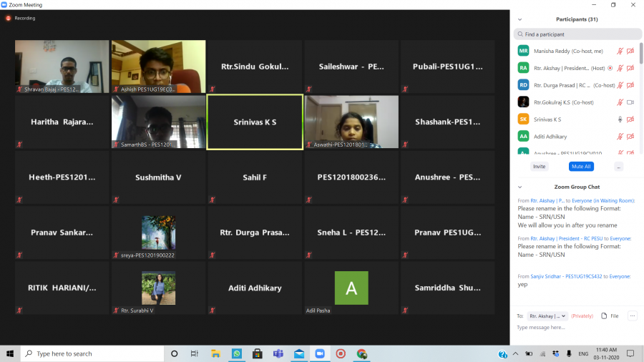Open Microsoft Teams from the taskbar
This screenshot has height=362, width=644.
[x=278, y=353]
